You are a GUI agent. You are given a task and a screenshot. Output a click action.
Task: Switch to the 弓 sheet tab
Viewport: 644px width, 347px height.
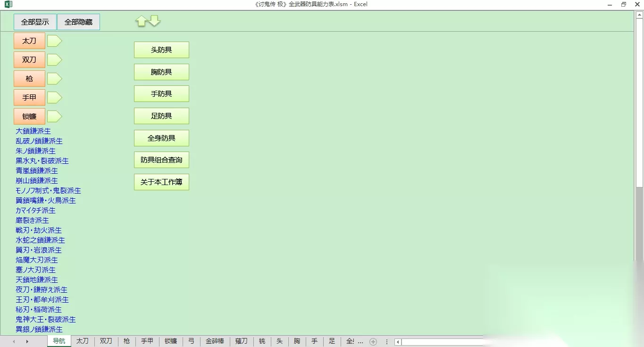[x=191, y=341]
